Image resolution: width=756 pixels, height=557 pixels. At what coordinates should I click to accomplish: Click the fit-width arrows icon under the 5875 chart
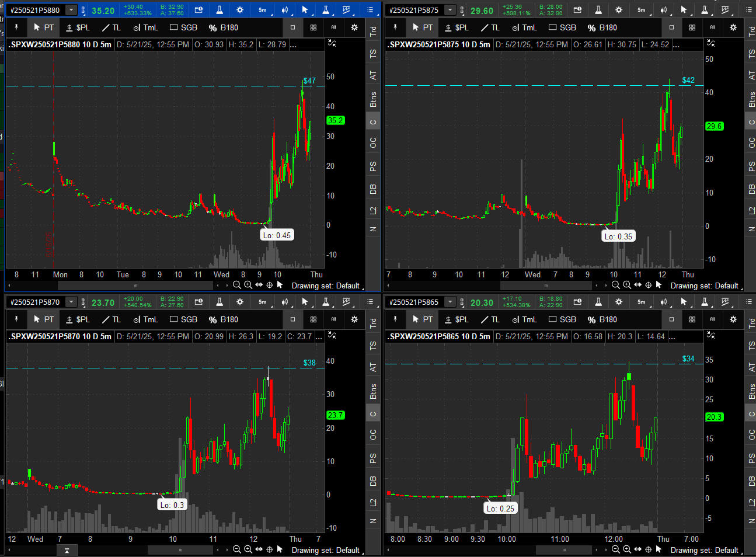tap(637, 285)
